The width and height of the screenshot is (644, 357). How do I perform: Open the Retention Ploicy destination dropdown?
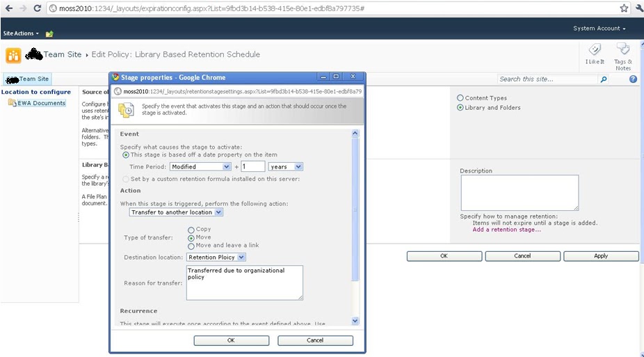(216, 257)
